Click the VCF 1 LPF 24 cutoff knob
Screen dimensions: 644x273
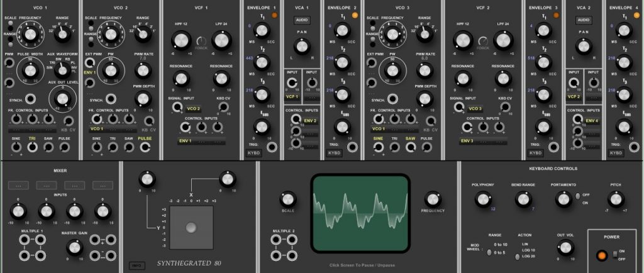pyautogui.click(x=221, y=41)
